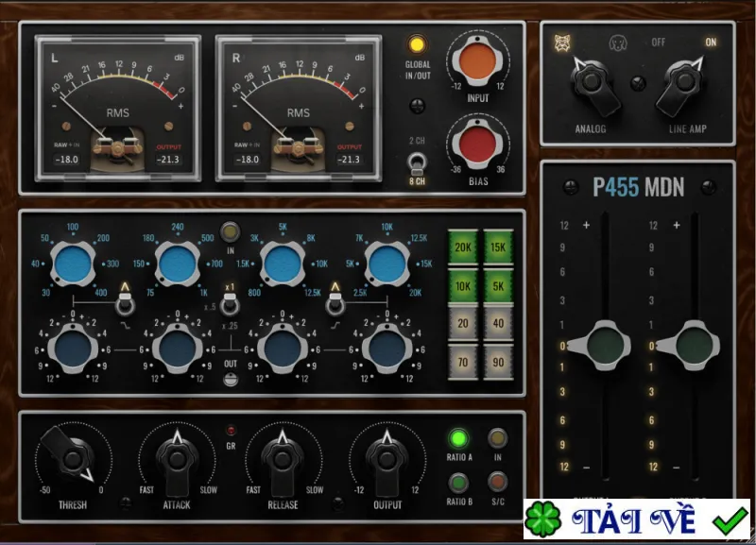Select the 20K green filter button

pyautogui.click(x=463, y=247)
